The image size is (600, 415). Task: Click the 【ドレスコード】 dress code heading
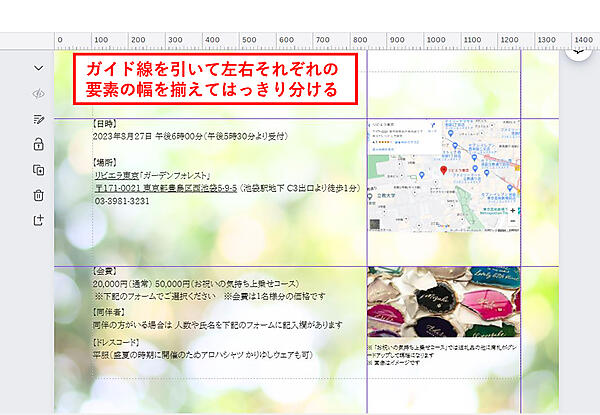[x=119, y=341]
